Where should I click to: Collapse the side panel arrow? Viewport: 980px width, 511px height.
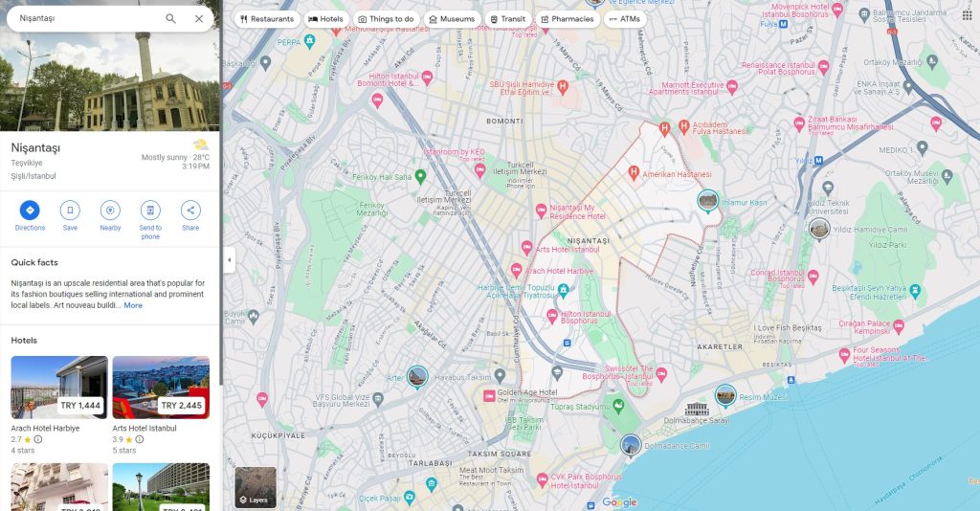pos(230,260)
